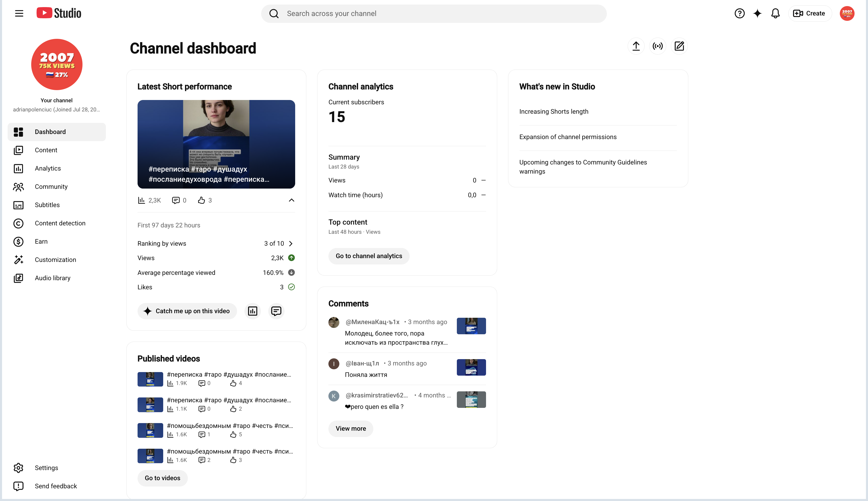This screenshot has height=501, width=868.
Task: Open video thumbnail beside @Іван-щ1л comment
Action: (x=471, y=367)
